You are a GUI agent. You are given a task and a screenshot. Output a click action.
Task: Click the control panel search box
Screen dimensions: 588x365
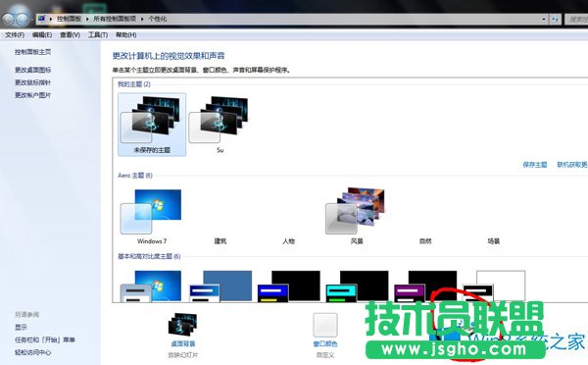576,20
